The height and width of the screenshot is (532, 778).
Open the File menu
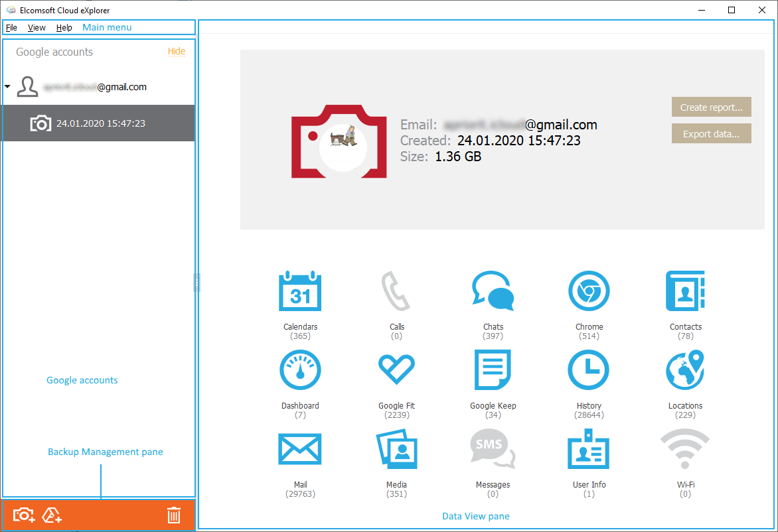tap(11, 28)
